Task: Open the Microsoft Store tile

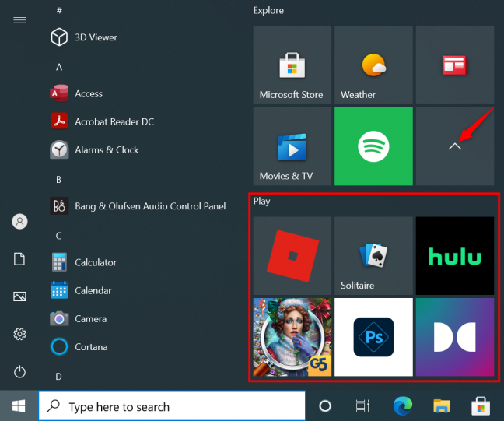Action: pyautogui.click(x=292, y=65)
